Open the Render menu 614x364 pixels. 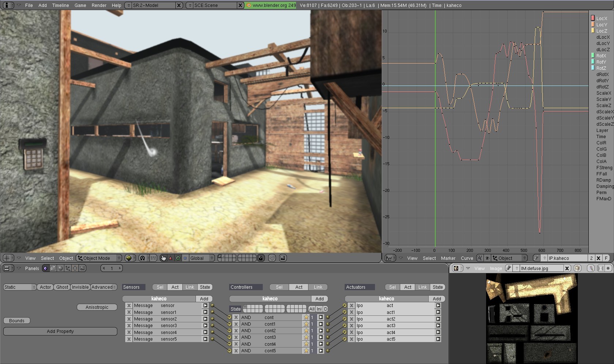[99, 5]
